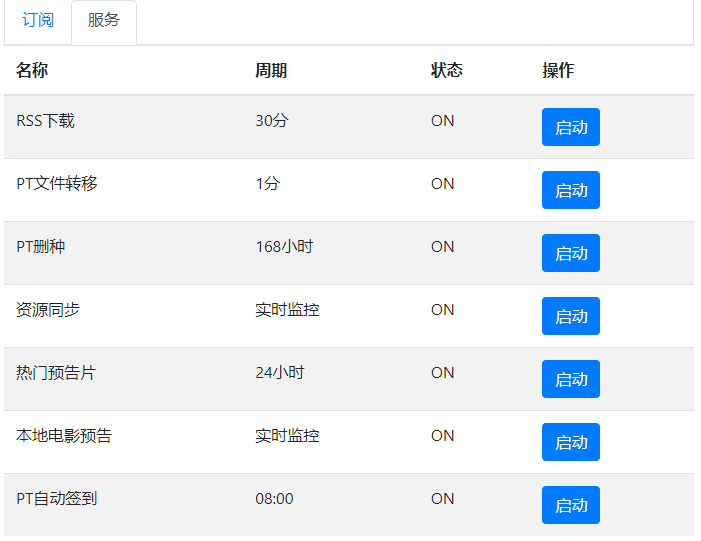Select the 本地电影预告 name cell
The width and height of the screenshot is (701, 541).
(x=64, y=436)
